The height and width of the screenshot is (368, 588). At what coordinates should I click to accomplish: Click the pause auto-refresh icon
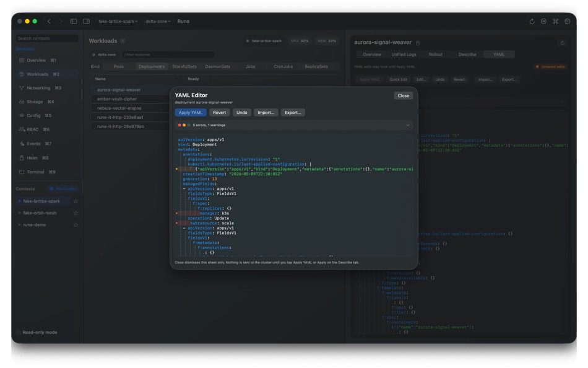[543, 22]
